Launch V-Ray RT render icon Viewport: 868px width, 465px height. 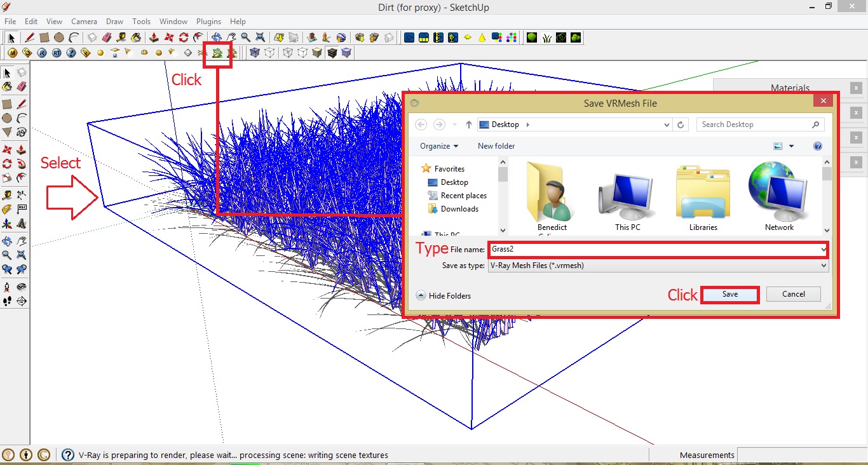point(57,53)
